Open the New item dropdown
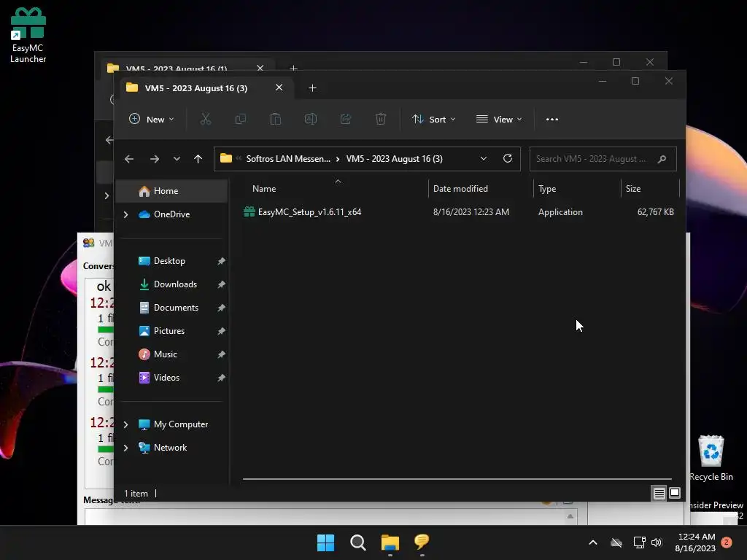This screenshot has width=747, height=560. (x=152, y=119)
